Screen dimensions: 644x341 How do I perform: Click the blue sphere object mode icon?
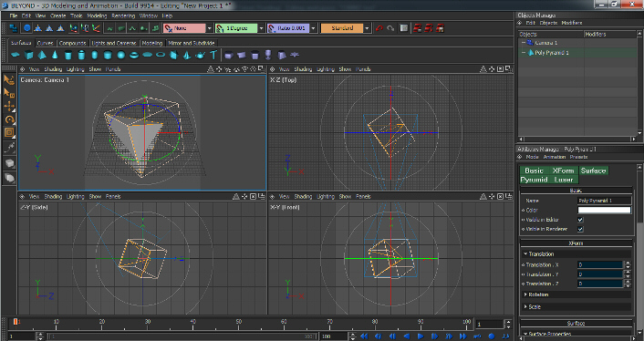[x=26, y=28]
